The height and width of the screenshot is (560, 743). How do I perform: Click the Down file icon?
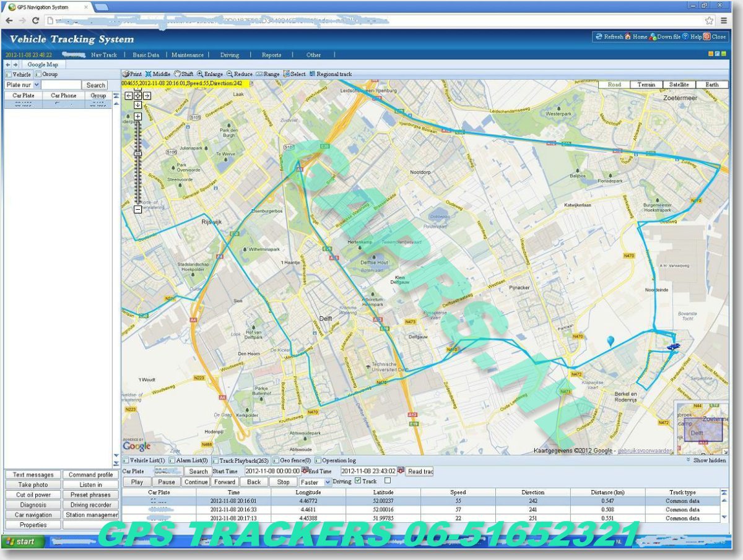coord(653,37)
